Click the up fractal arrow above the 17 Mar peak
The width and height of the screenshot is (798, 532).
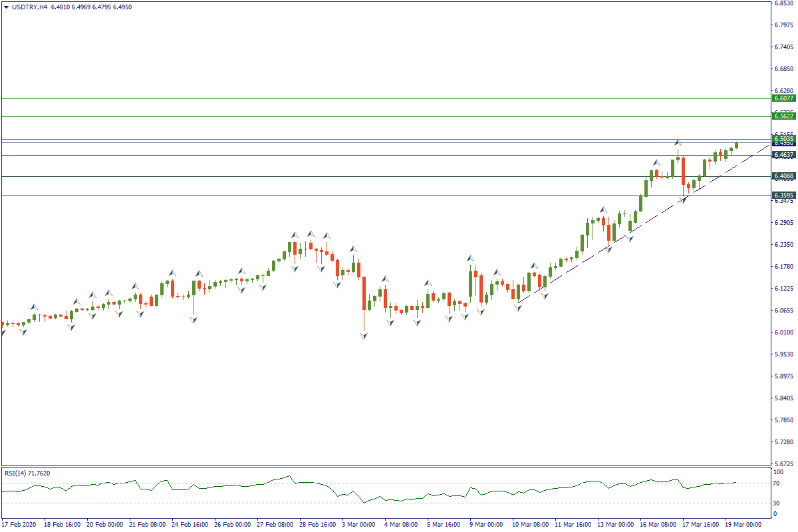(x=678, y=142)
